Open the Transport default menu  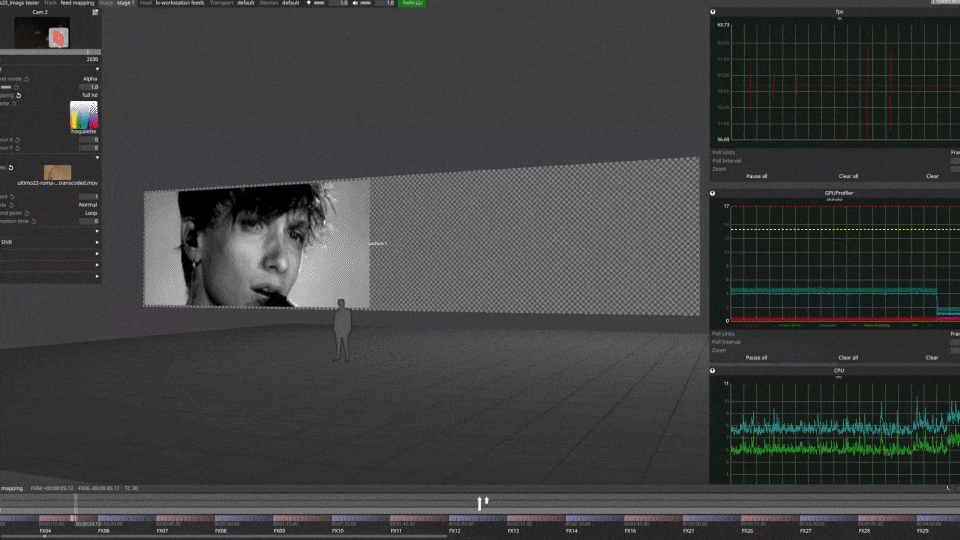click(x=232, y=3)
